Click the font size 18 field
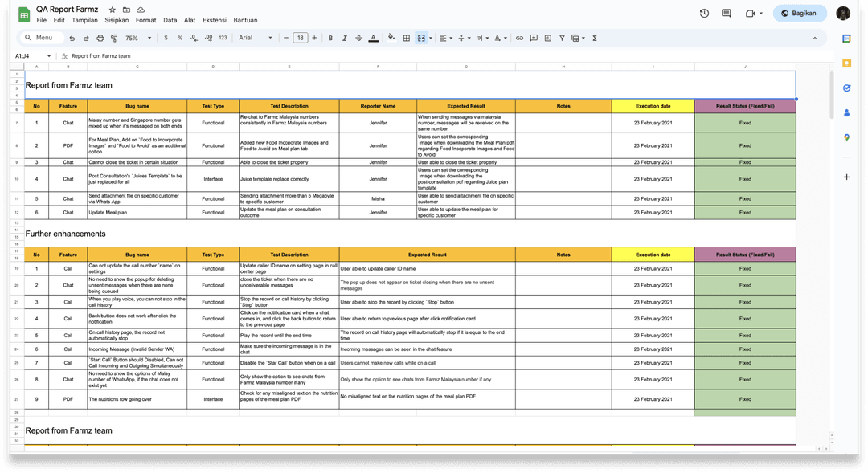The image size is (868, 473). pyautogui.click(x=300, y=39)
